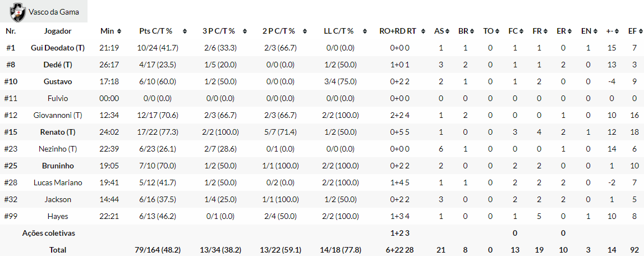This screenshot has height=256, width=644.
Task: Sort by BR column arrow icon
Action: click(x=471, y=31)
